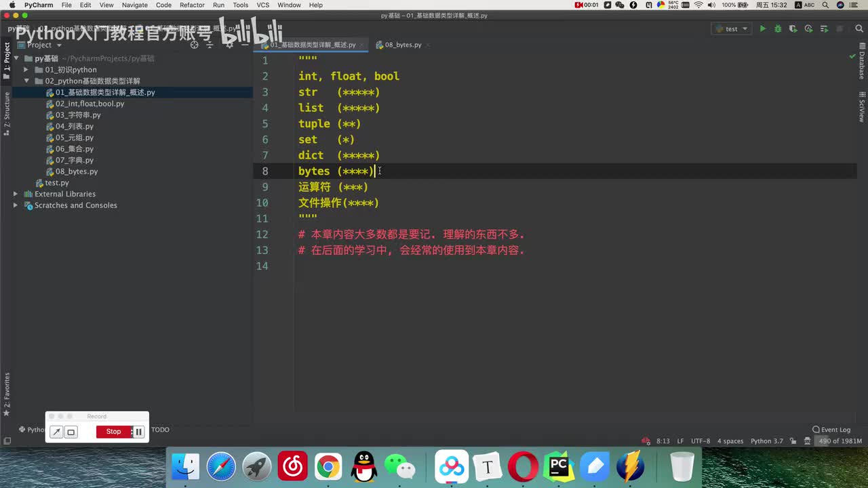Screen dimensions: 868x488
Task: Open Typora from the Dock
Action: coord(487,467)
